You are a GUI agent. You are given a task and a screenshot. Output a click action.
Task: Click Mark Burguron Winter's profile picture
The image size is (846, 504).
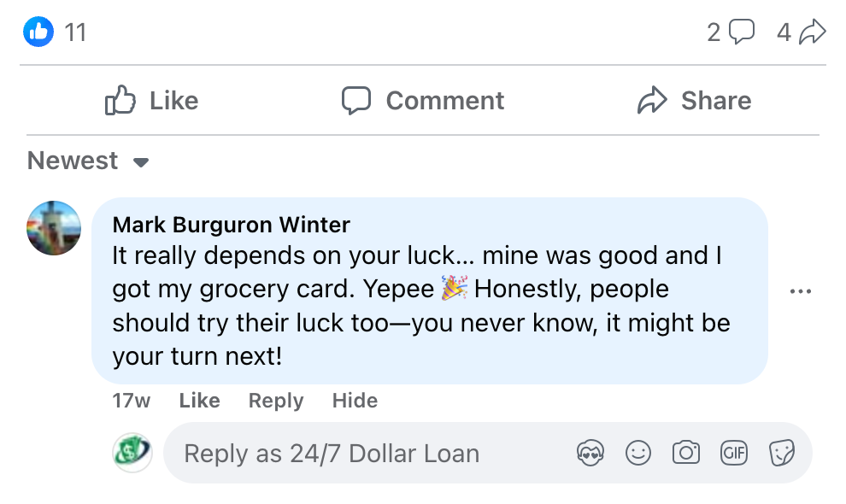tap(54, 228)
